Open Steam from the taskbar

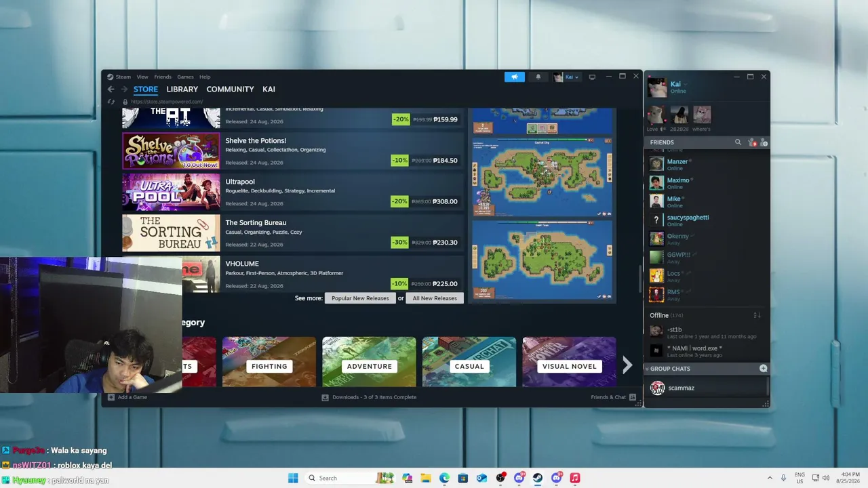tap(538, 478)
